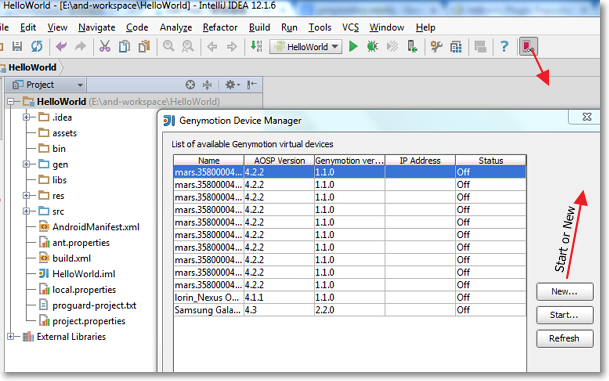Click the Help question mark icon
The width and height of the screenshot is (609, 381).
coord(504,47)
